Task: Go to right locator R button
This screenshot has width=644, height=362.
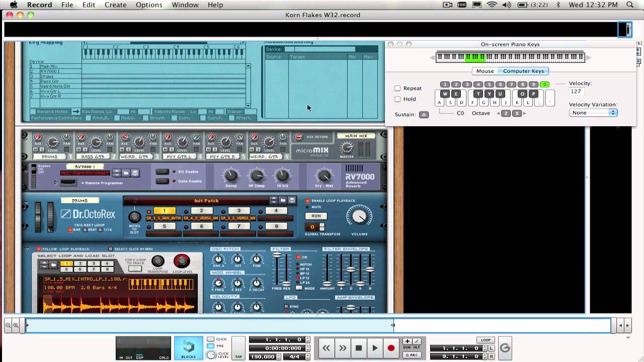Action: click(491, 356)
